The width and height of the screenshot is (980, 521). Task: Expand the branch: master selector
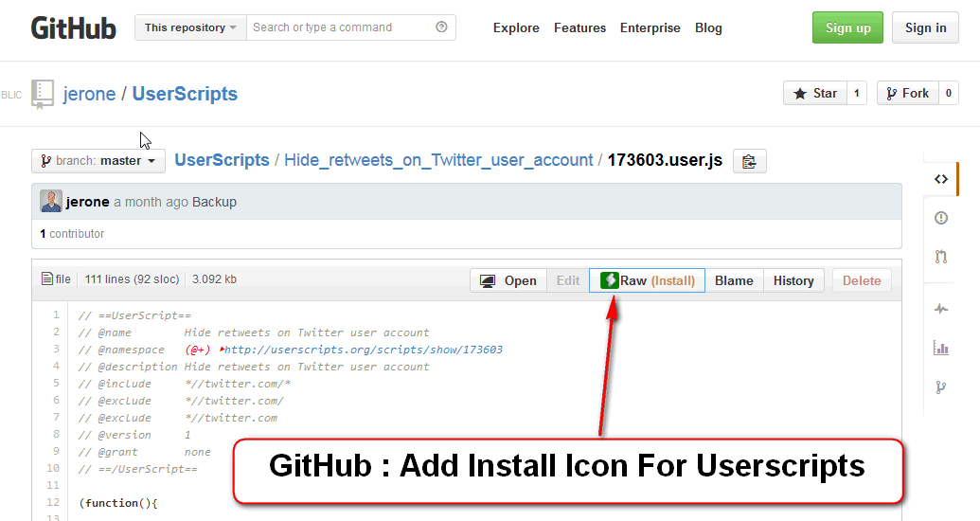point(98,161)
